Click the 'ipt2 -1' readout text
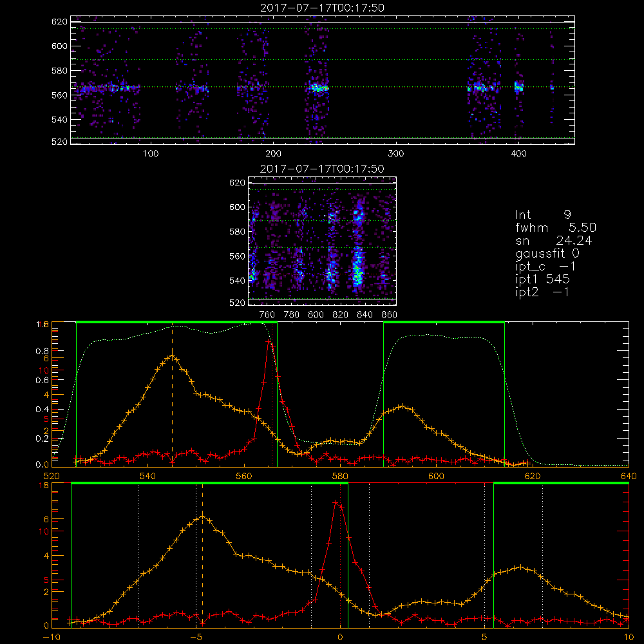Screen dimensions: 644x644 tap(542, 292)
